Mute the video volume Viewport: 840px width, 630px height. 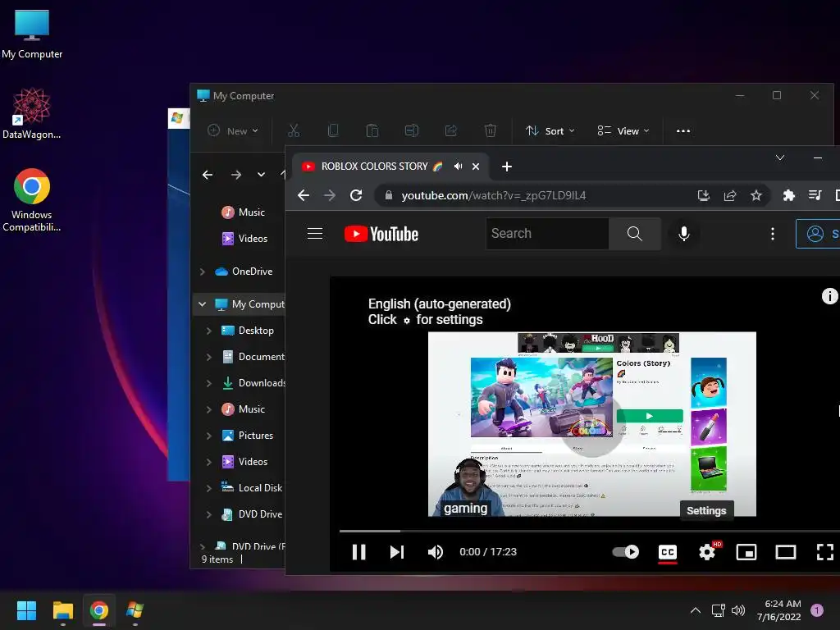tap(435, 552)
